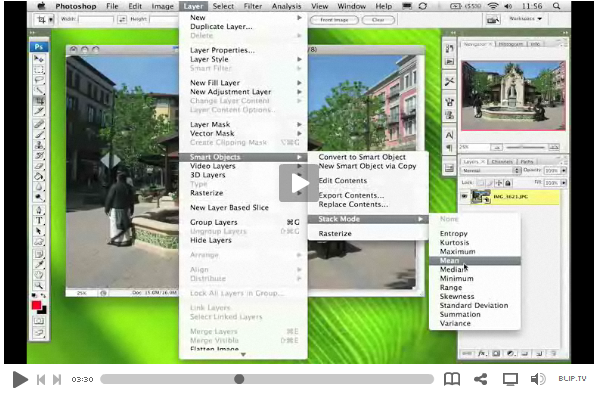Select the Clone Stamp tool

[x=39, y=145]
